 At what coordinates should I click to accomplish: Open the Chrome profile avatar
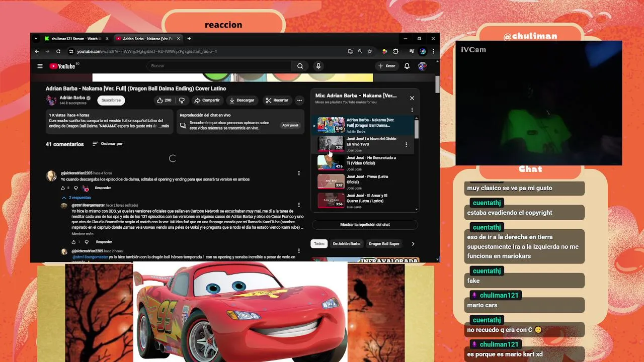coord(423,51)
